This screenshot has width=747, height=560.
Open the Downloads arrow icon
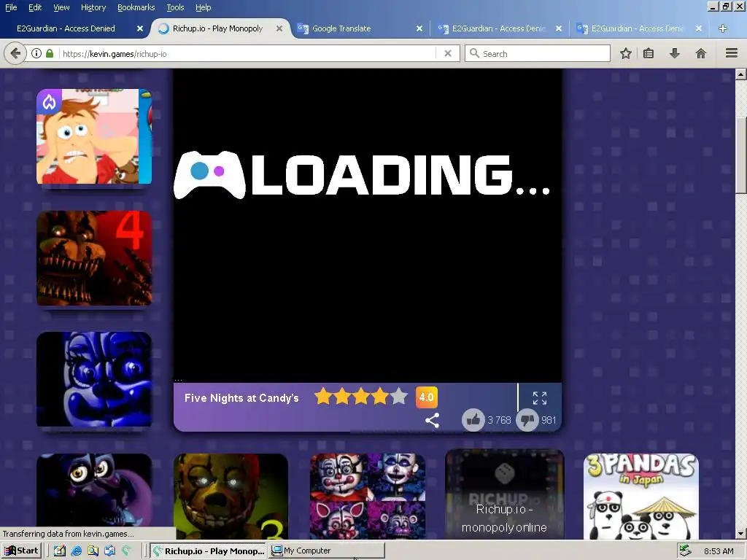tap(675, 53)
